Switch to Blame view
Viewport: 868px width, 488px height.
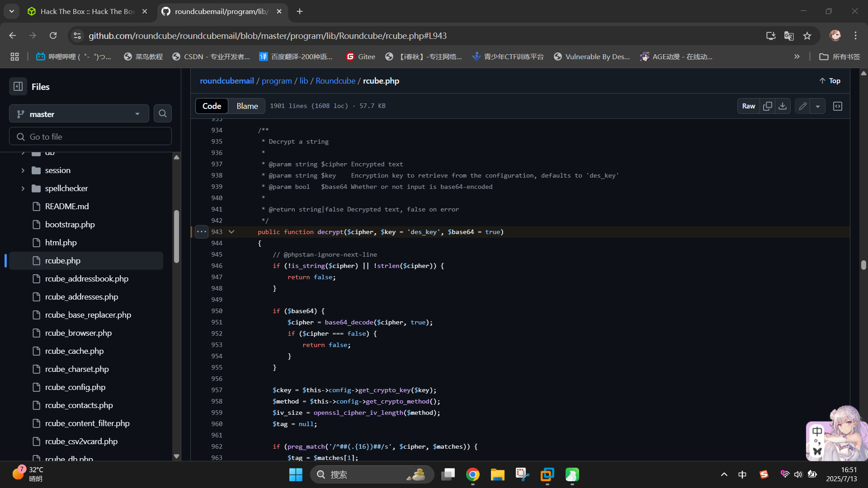247,106
